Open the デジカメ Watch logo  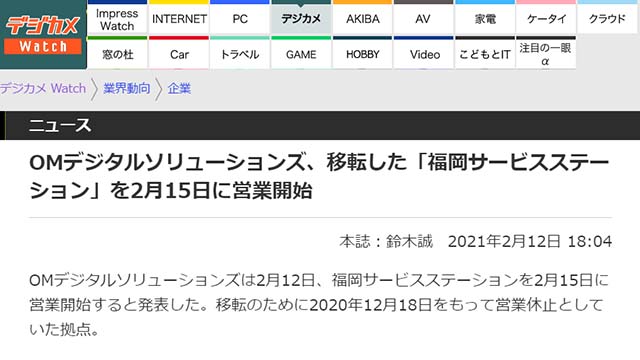click(x=43, y=35)
